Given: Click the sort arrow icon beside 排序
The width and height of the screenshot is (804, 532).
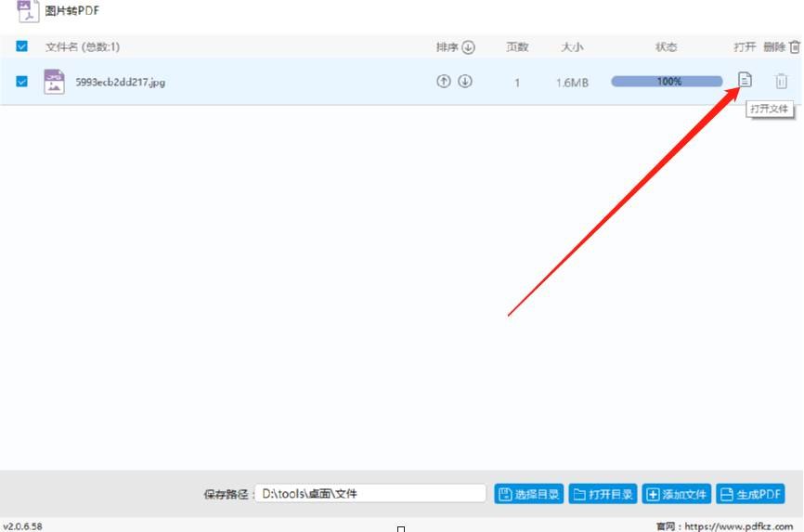Looking at the screenshot, I should click(468, 47).
